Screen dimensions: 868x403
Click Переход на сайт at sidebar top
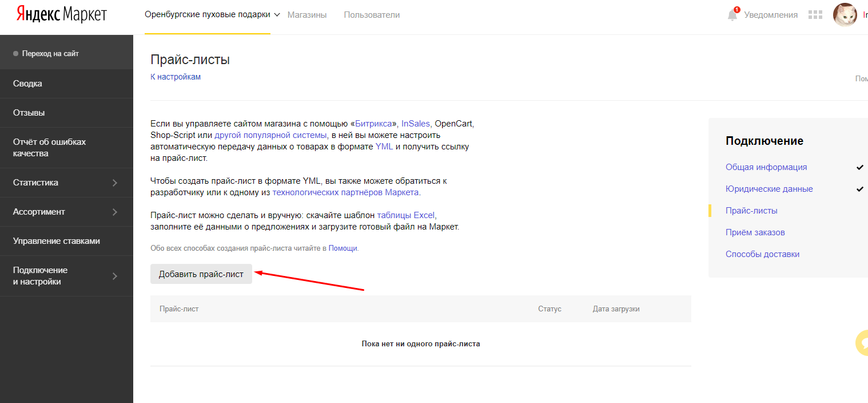pyautogui.click(x=50, y=53)
